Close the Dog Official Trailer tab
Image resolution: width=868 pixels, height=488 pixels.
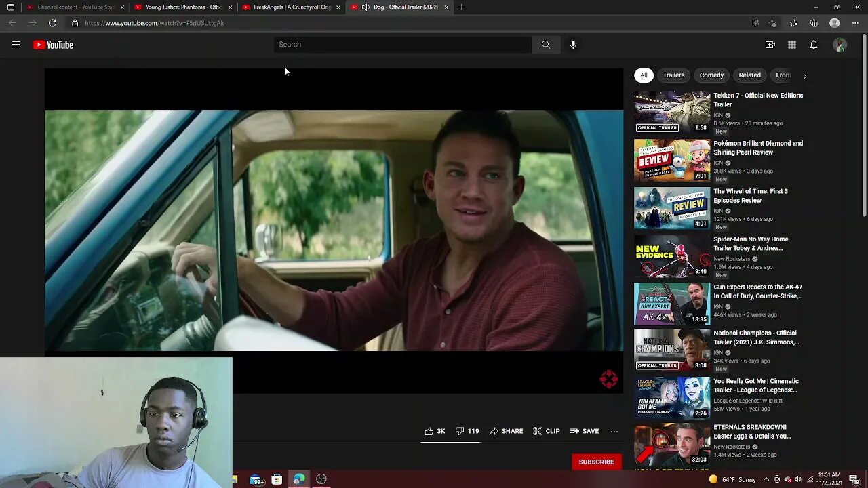446,7
